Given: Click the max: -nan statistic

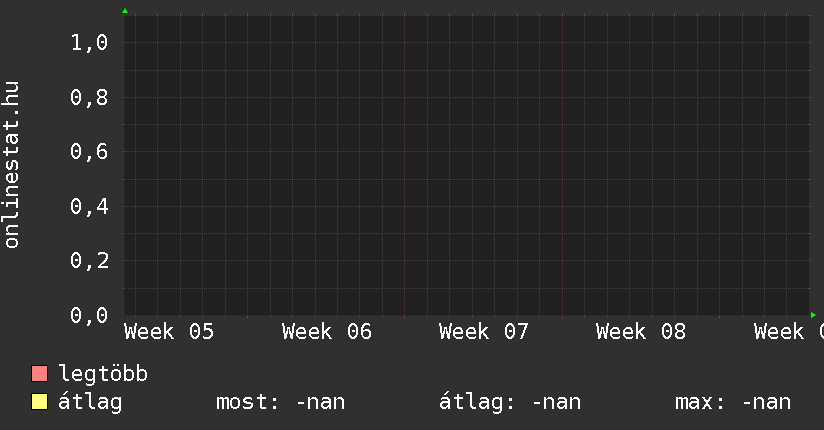Looking at the screenshot, I should coord(733,403).
